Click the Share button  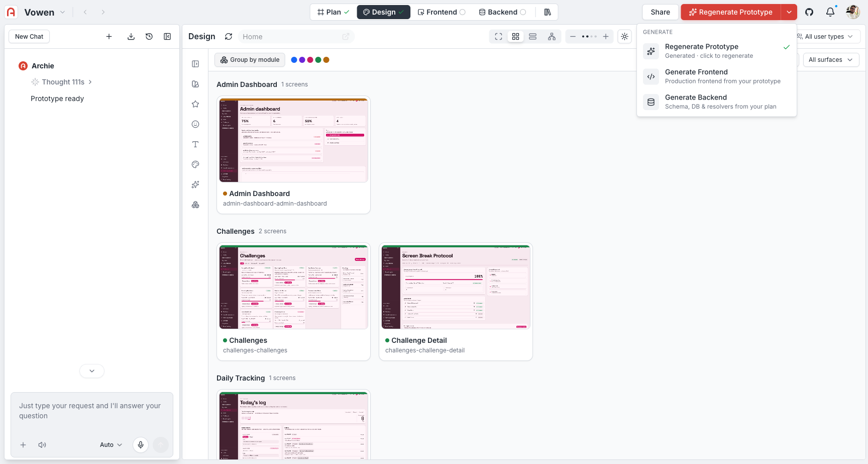660,12
